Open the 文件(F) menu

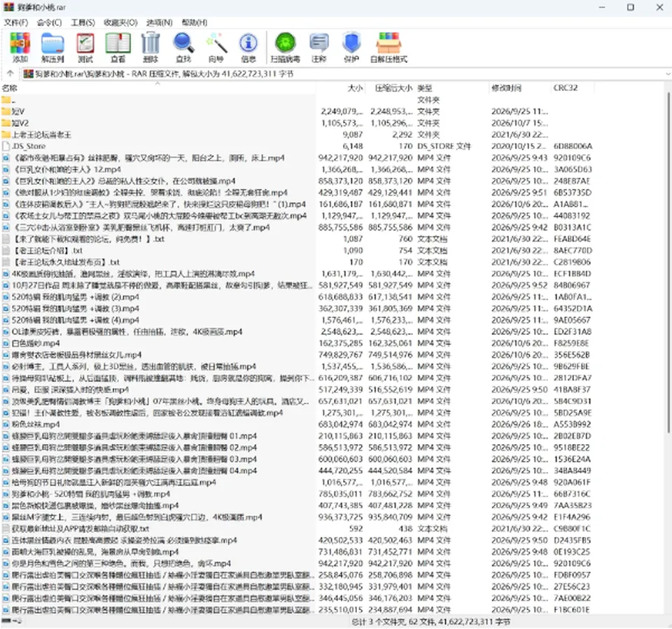[x=16, y=22]
